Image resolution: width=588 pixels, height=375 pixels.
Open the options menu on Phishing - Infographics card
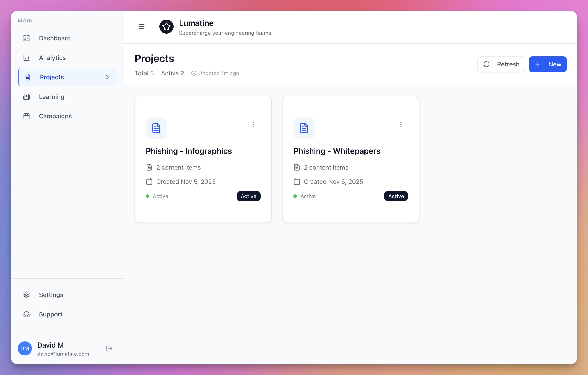(253, 125)
